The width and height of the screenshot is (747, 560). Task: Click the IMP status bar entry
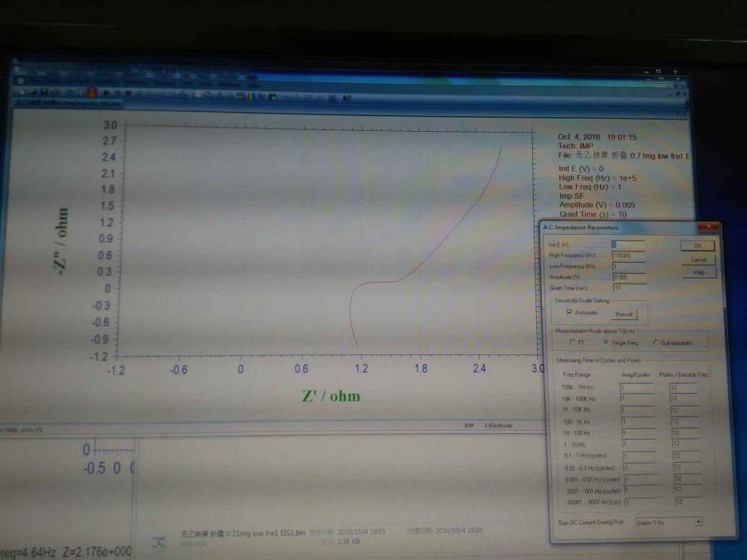(x=469, y=426)
